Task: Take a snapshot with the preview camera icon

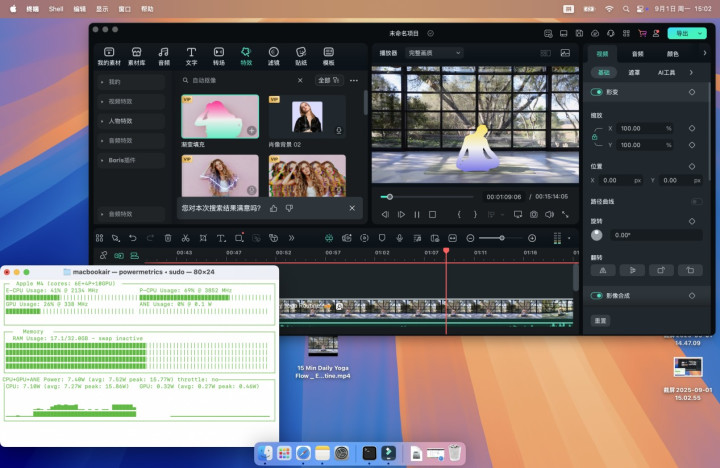Action: point(534,214)
